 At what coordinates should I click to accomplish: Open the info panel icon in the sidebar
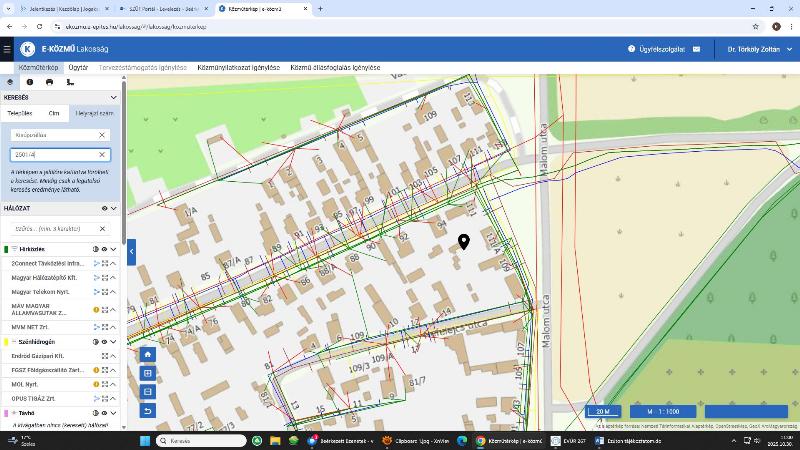point(30,82)
